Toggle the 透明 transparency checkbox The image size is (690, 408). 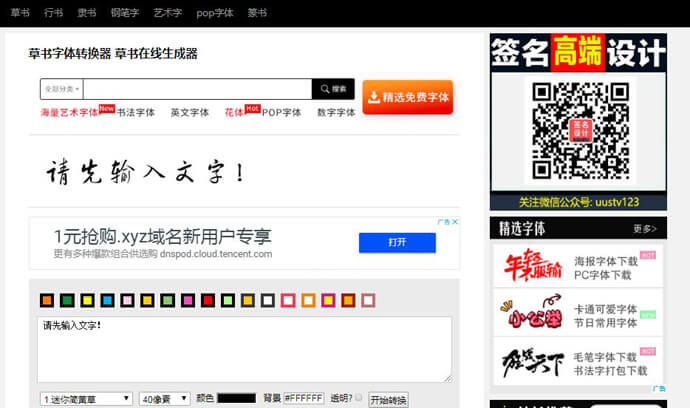click(359, 398)
